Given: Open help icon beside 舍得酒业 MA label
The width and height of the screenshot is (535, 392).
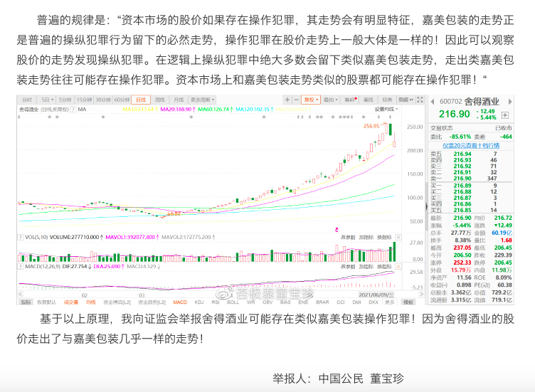Looking at the screenshot, I should point(73,110).
